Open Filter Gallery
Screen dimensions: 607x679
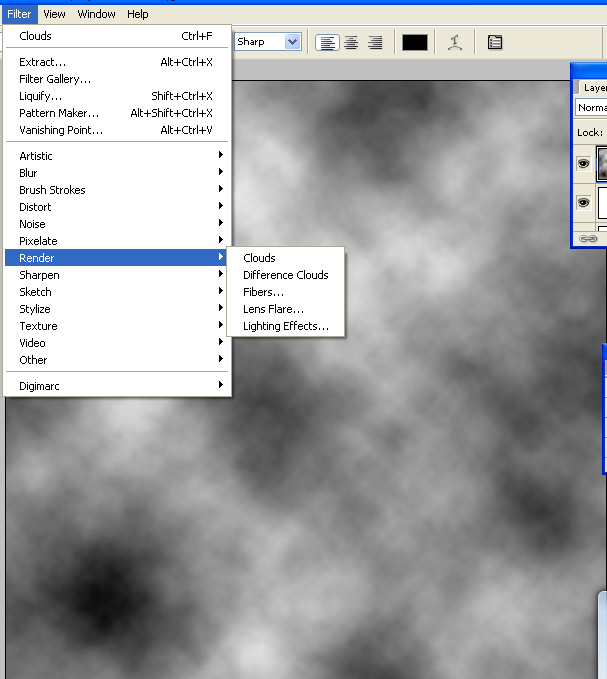tap(116, 79)
